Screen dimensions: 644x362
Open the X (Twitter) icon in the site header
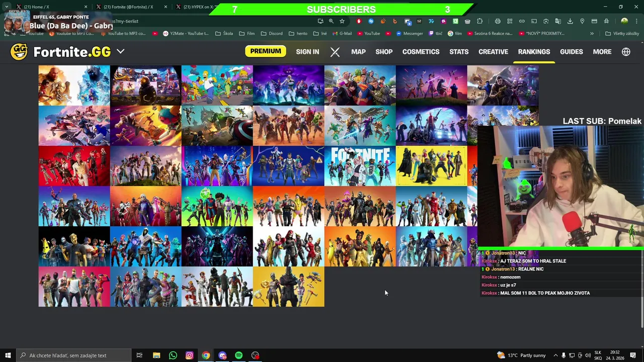[x=335, y=52]
